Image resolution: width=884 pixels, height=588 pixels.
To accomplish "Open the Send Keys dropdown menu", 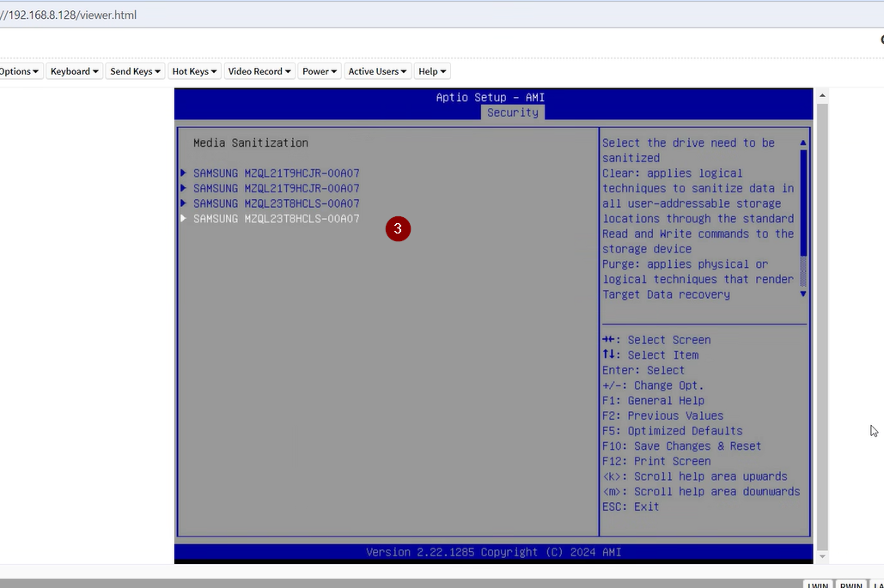I will [x=136, y=71].
